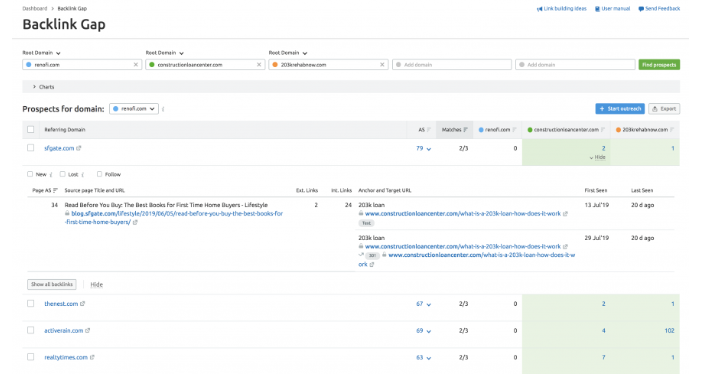The image size is (728, 380).
Task: Remove constructionloancenter.com from the domain field
Action: click(x=259, y=65)
